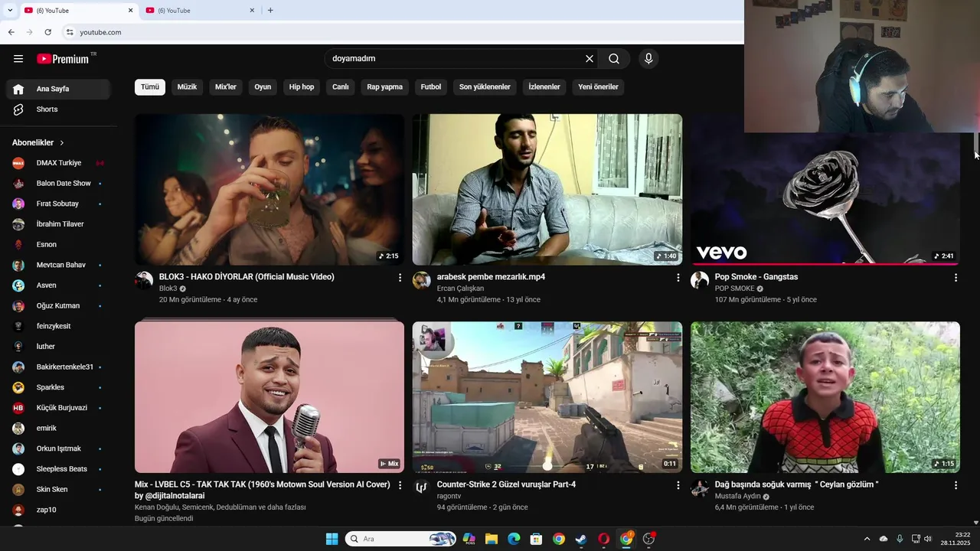Open Shorts in sidebar
Screen dimensions: 980x551
coord(58,109)
